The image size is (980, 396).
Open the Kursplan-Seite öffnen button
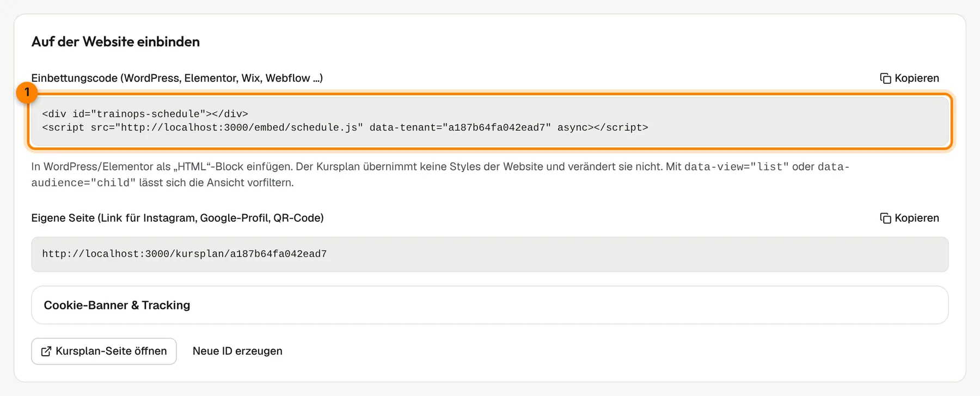(104, 351)
